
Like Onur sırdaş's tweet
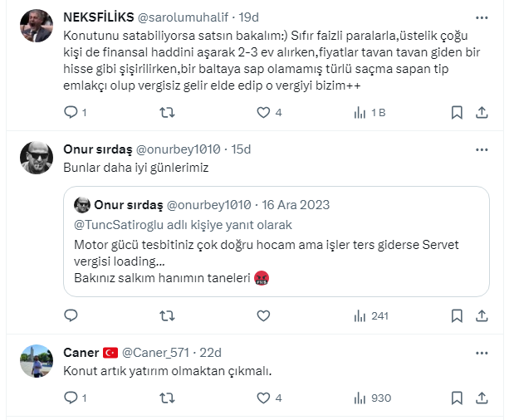(x=263, y=315)
